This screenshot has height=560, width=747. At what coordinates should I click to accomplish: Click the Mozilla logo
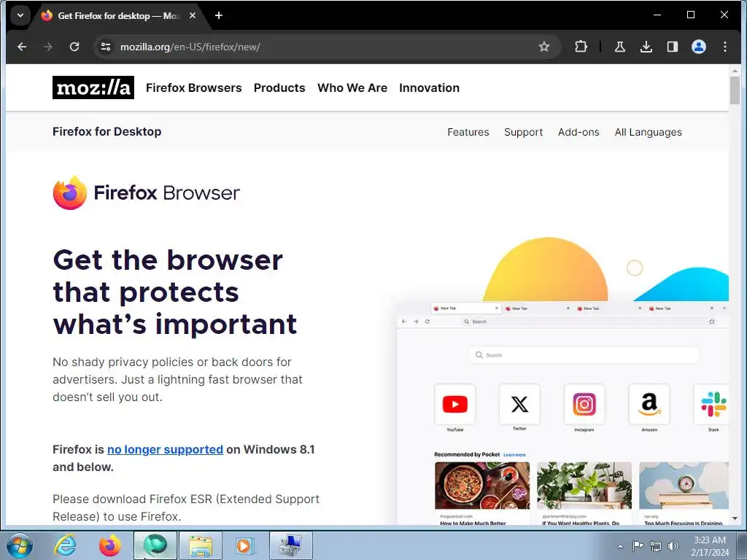(93, 87)
